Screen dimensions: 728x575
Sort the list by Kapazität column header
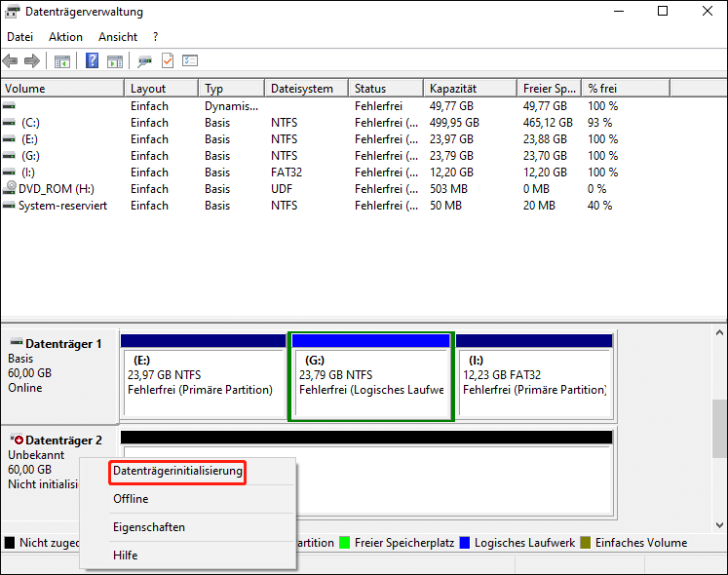[x=452, y=89]
